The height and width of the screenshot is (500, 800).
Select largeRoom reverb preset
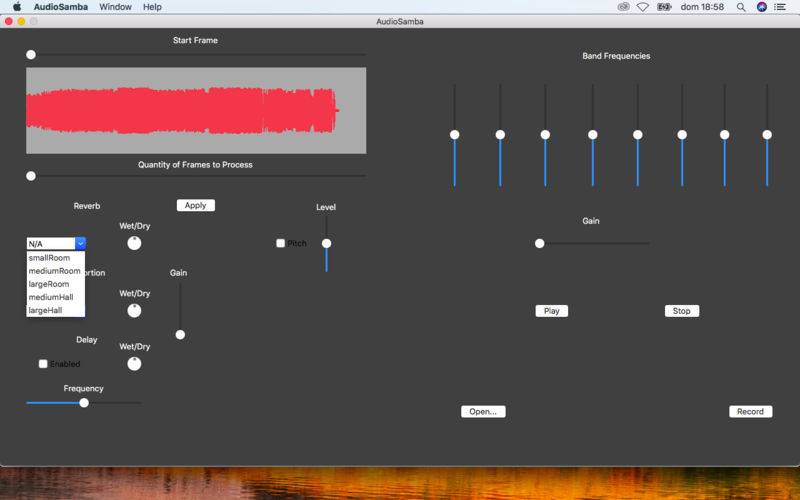coord(56,284)
